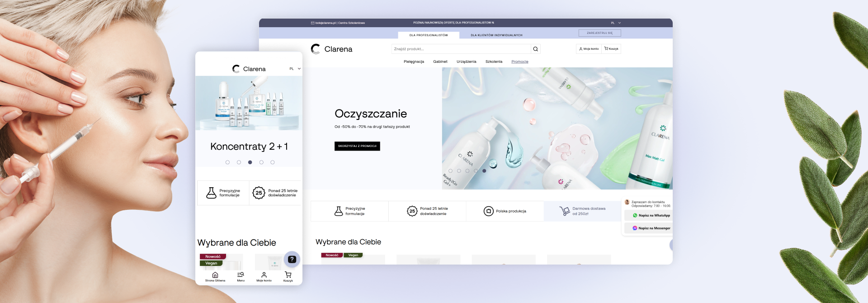Tap the Koncentraty 2 + 1 heading on mobile

click(249, 147)
